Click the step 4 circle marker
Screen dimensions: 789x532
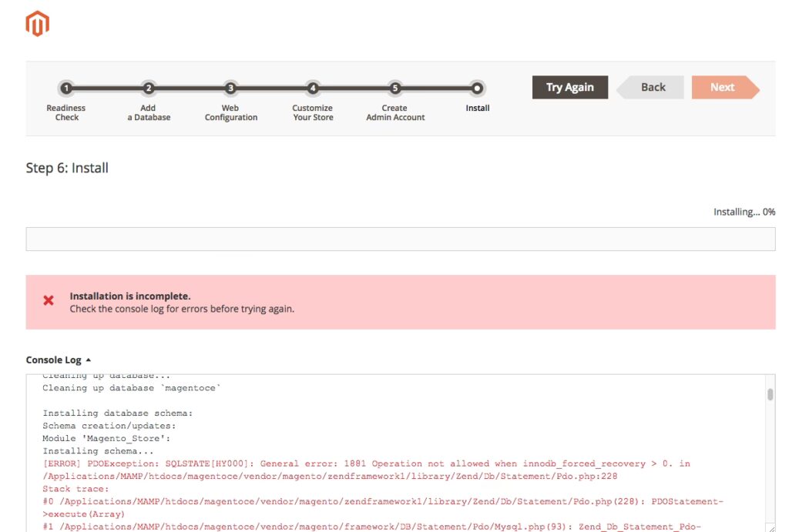(313, 89)
